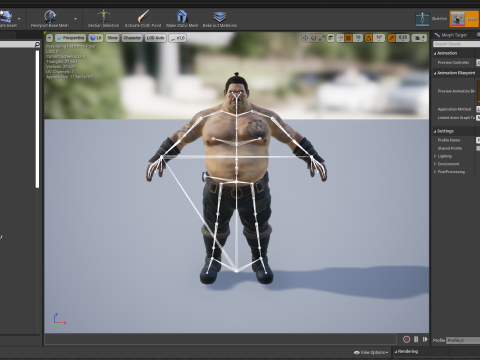Viewport: 480px width, 360px height.
Task: Open the LOD Auto menu
Action: 155,38
